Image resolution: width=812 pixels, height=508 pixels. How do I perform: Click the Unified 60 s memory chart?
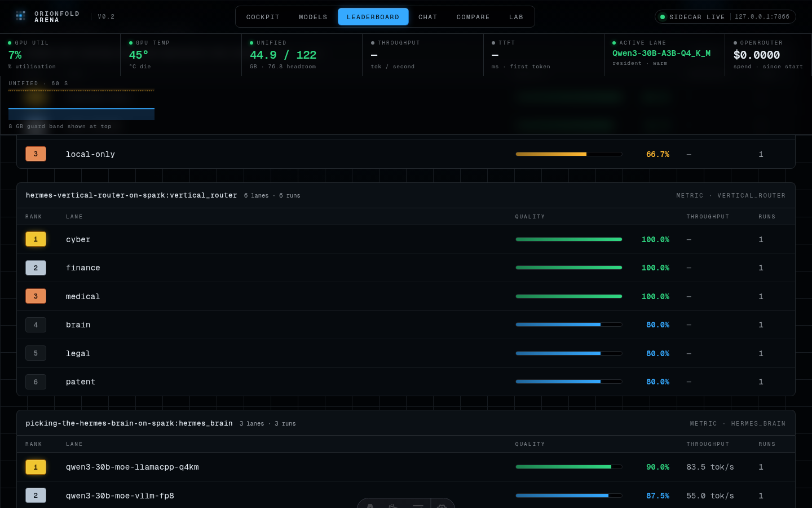pos(81,104)
